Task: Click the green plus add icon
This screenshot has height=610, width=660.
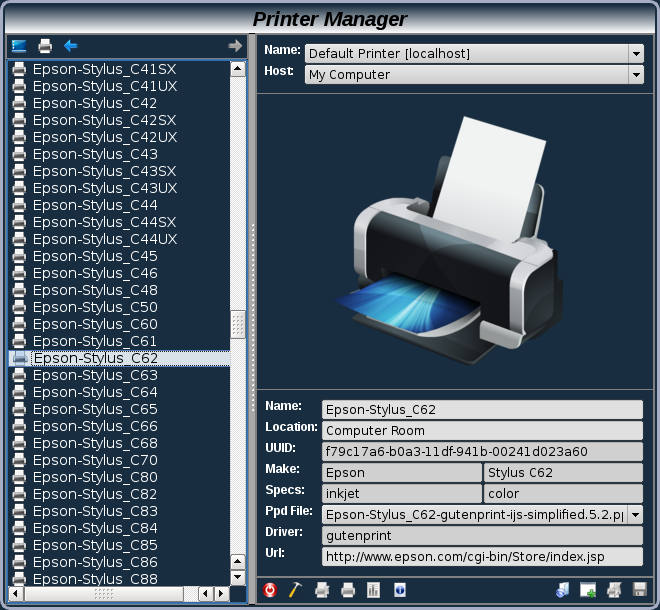Action: pos(588,590)
